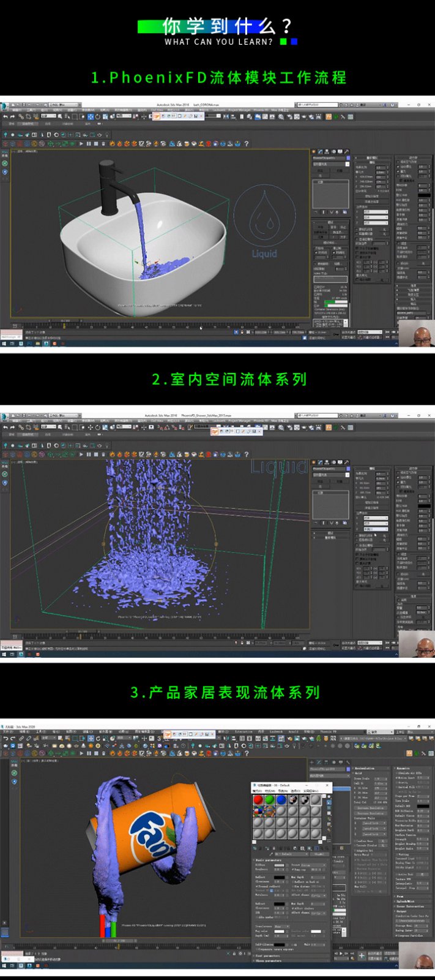Screen dimensions: 435x980
Task: Click the question mark help icon in sink scene toolbar
Action: pos(247,144)
